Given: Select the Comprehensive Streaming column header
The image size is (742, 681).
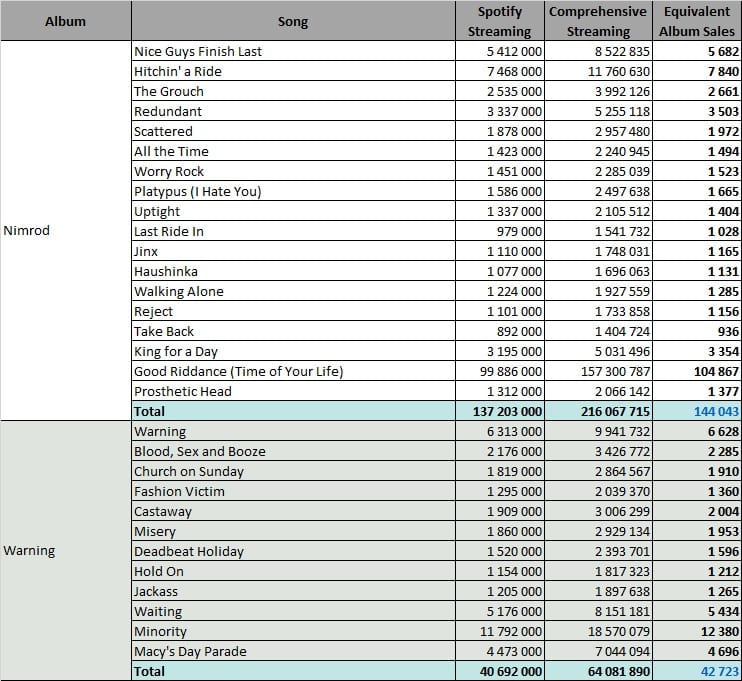Looking at the screenshot, I should click(598, 21).
